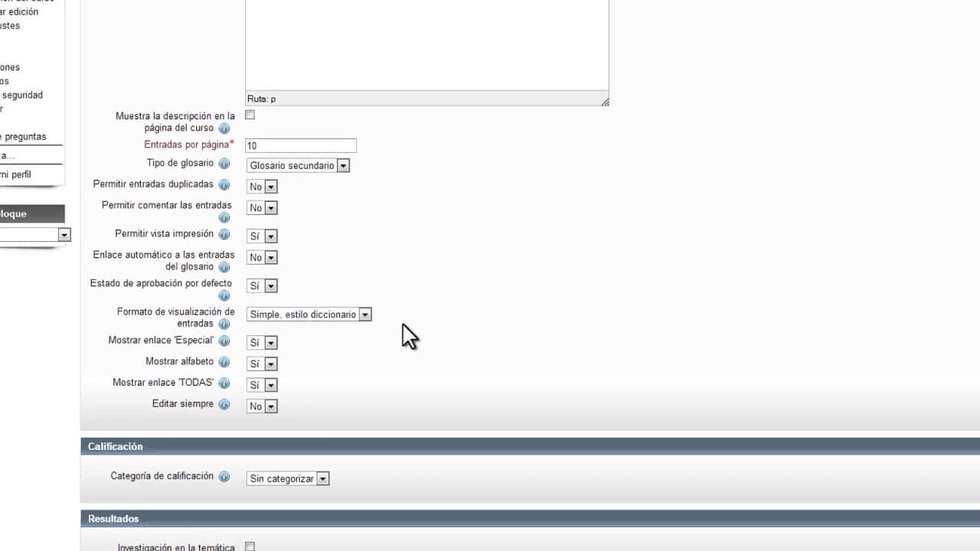
Task: Open Mostrar enlace 'TODAS' dropdown
Action: click(x=262, y=385)
